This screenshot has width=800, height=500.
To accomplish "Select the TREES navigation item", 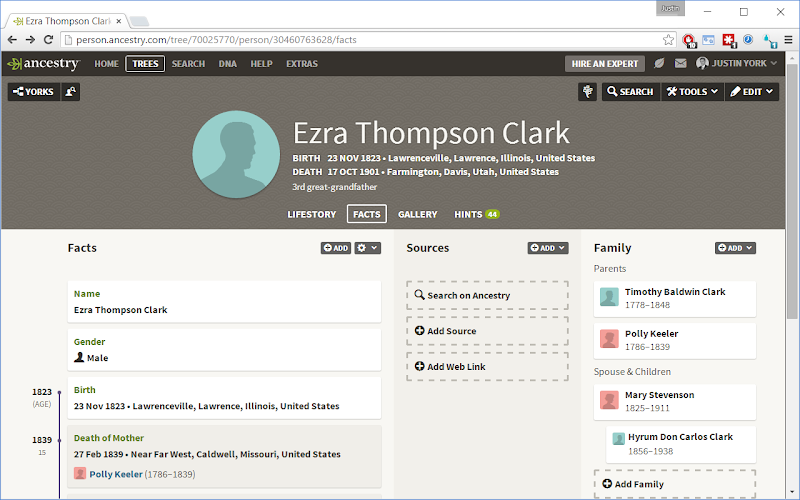I will (145, 64).
